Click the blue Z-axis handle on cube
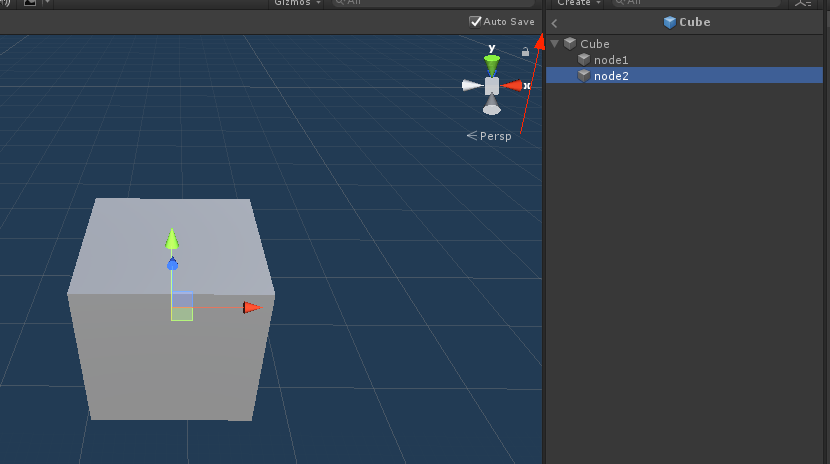 pos(172,264)
